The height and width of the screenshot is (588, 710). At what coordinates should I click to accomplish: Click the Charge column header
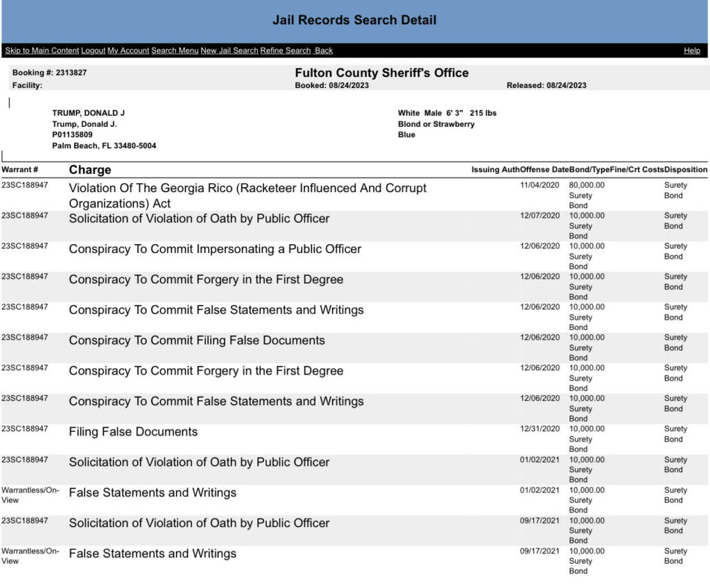(x=89, y=169)
